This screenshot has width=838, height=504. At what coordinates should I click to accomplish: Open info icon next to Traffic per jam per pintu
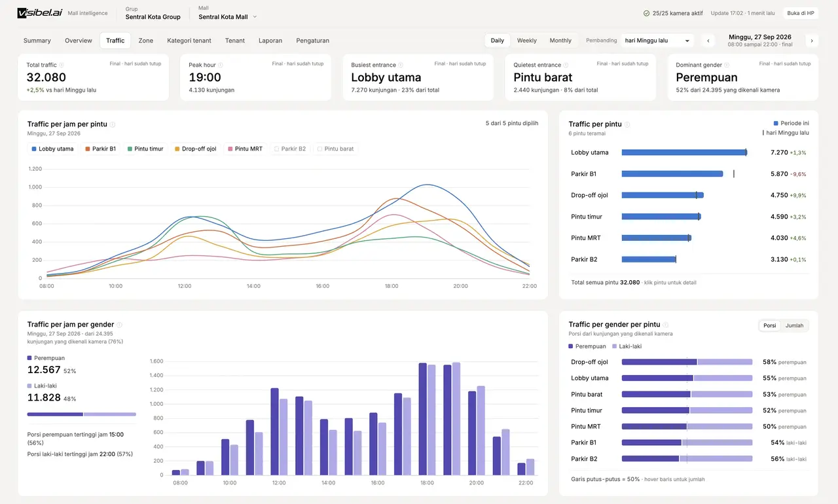point(113,124)
